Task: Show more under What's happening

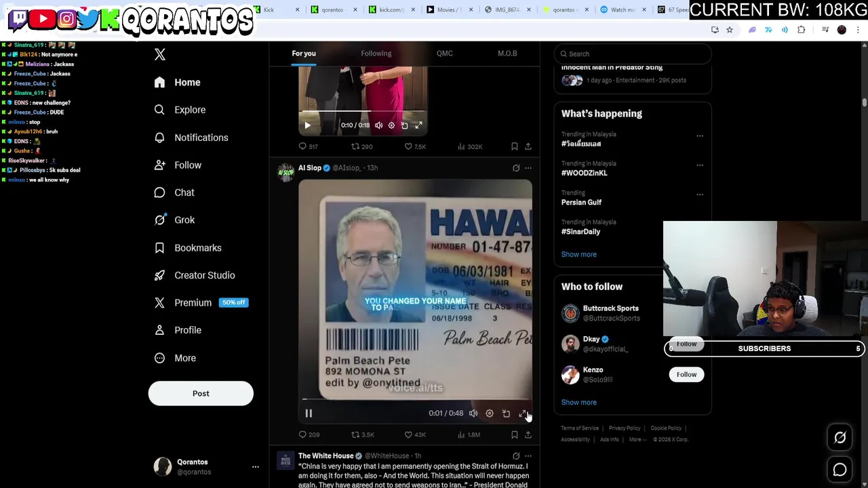Action: click(x=578, y=254)
